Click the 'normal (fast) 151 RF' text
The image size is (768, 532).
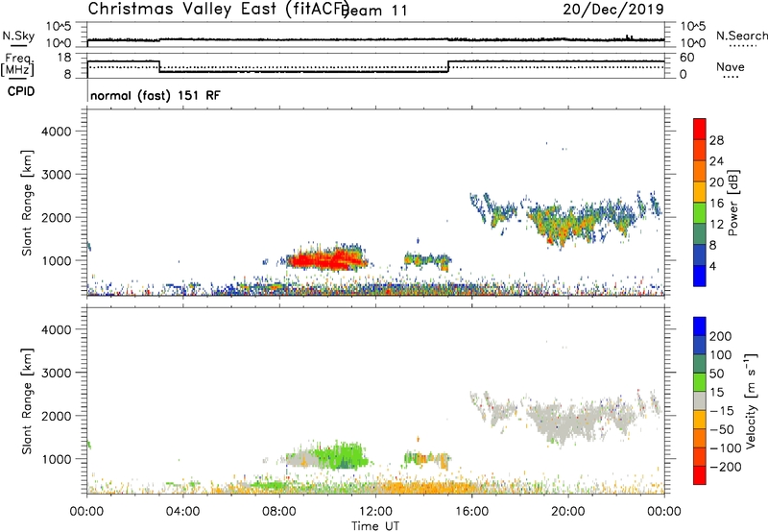coord(156,95)
